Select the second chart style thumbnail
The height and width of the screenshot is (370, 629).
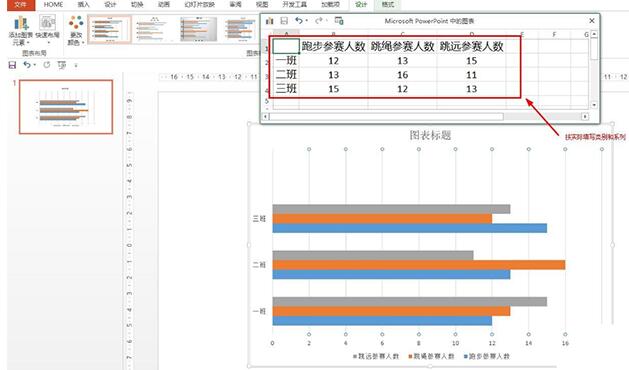(154, 29)
